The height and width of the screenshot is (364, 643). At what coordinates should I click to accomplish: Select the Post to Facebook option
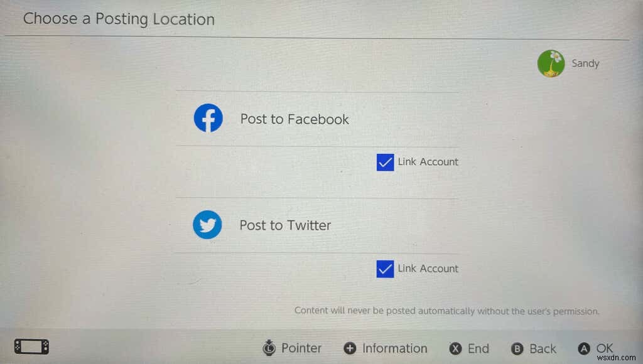click(x=317, y=119)
